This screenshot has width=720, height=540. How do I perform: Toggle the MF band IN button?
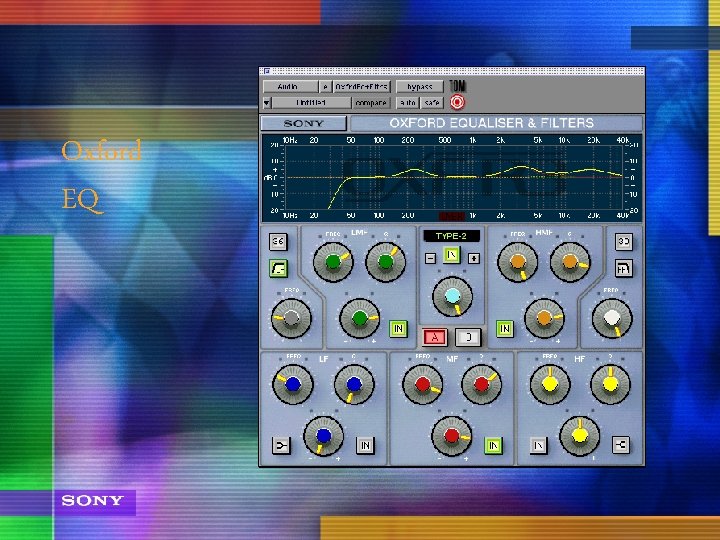tap(494, 445)
